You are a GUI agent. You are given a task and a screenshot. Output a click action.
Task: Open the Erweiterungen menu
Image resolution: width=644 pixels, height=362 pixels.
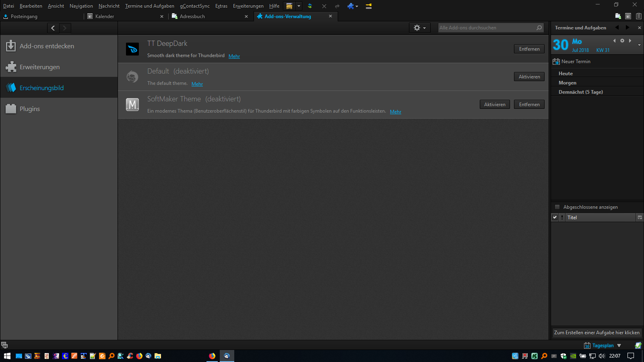pyautogui.click(x=248, y=6)
